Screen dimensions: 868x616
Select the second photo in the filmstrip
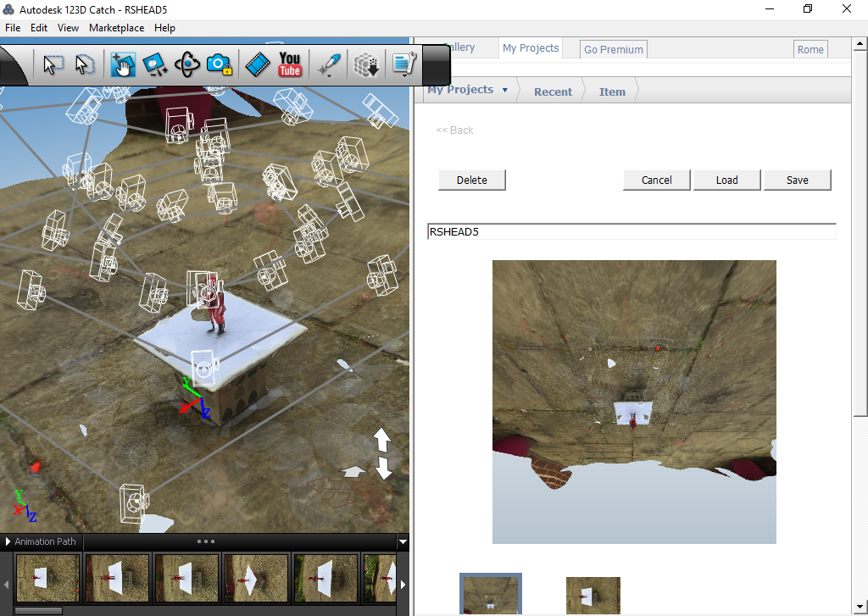pos(117,578)
